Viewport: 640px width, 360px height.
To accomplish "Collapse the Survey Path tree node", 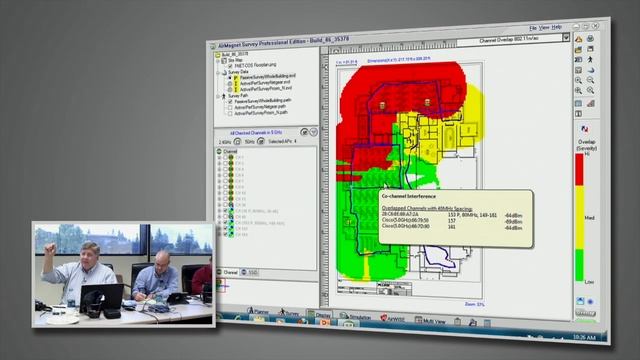I will pyautogui.click(x=218, y=96).
